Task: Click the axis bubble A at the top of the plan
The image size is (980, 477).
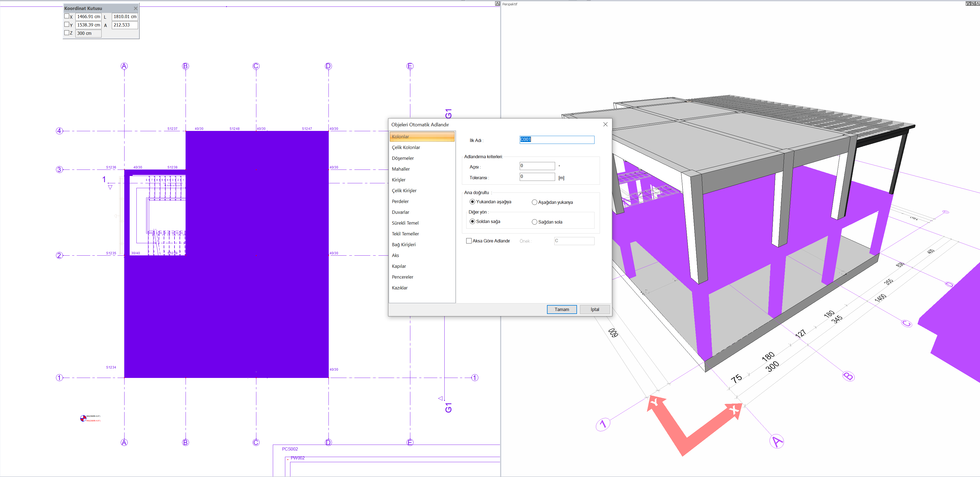Action: click(124, 66)
